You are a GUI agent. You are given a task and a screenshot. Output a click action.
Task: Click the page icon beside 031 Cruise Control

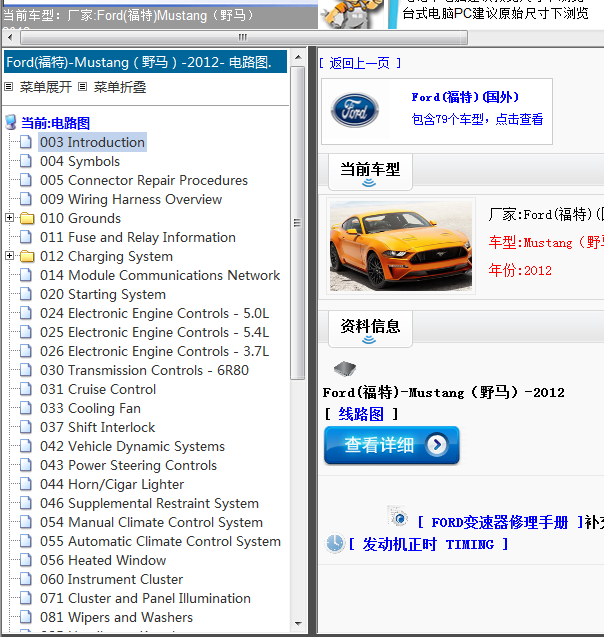point(26,389)
